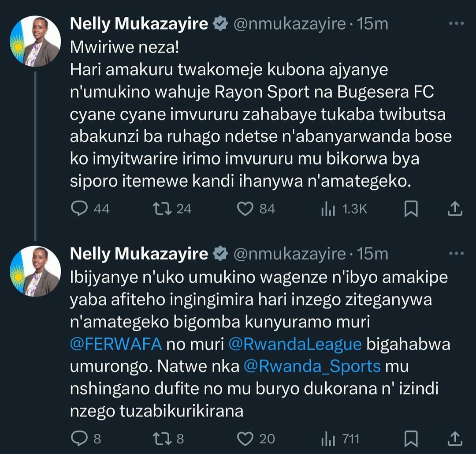Open the more options menu on first tweet

(456, 24)
